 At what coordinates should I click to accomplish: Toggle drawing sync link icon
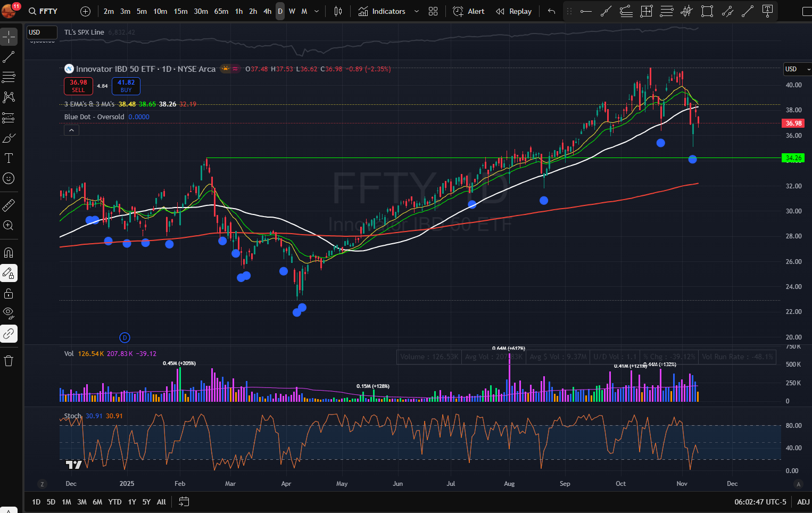pos(9,334)
